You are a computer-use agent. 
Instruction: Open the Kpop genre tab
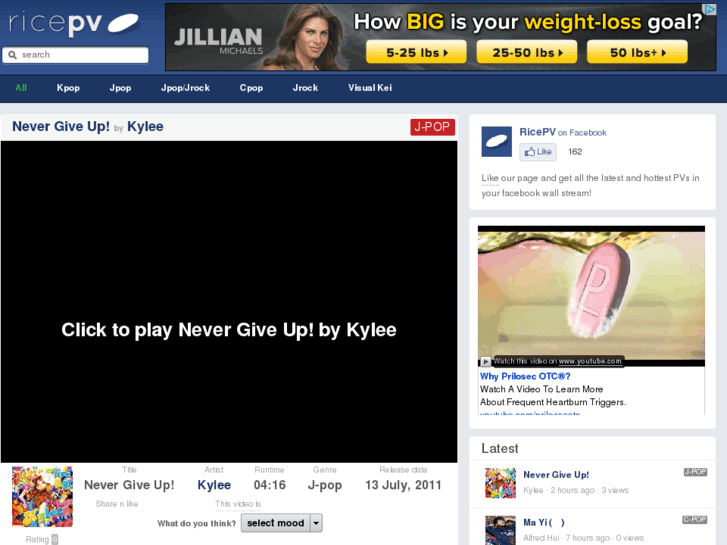tap(68, 88)
